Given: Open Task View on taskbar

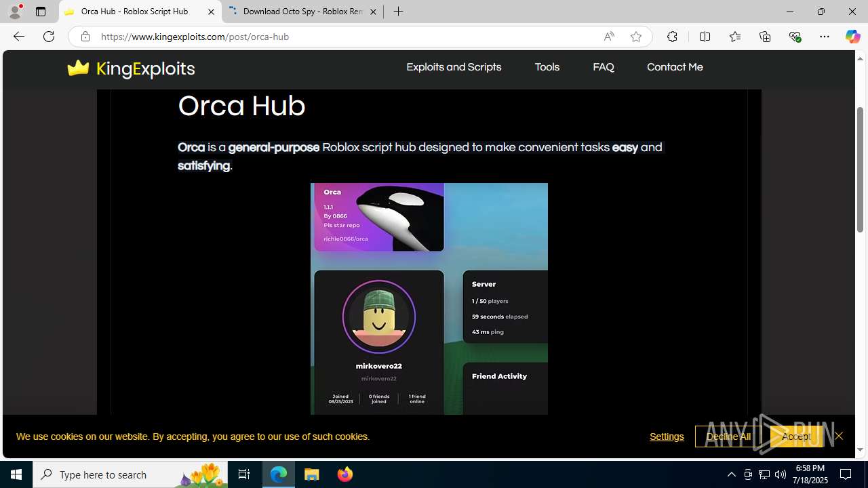Looking at the screenshot, I should [244, 474].
